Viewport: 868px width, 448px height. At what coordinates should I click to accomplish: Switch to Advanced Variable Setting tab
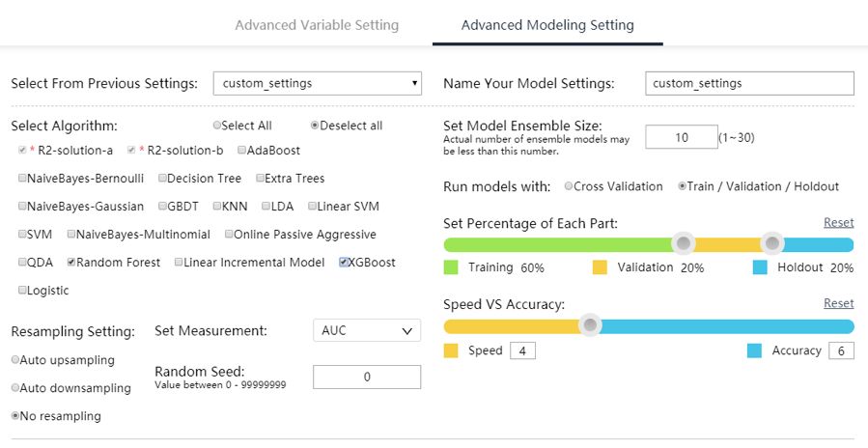(x=317, y=25)
